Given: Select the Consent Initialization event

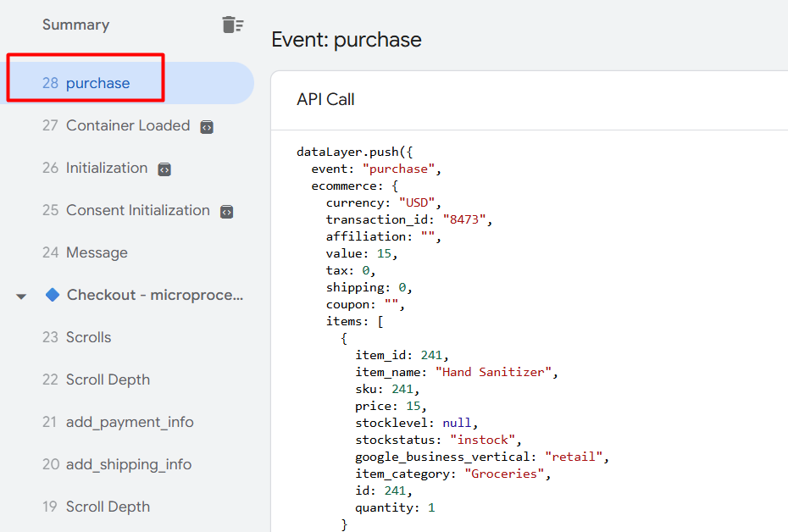Looking at the screenshot, I should [x=137, y=210].
